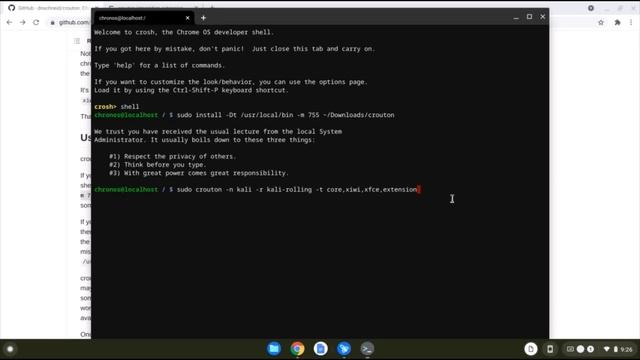Open the holding space tray icon on shelf

(x=531, y=349)
